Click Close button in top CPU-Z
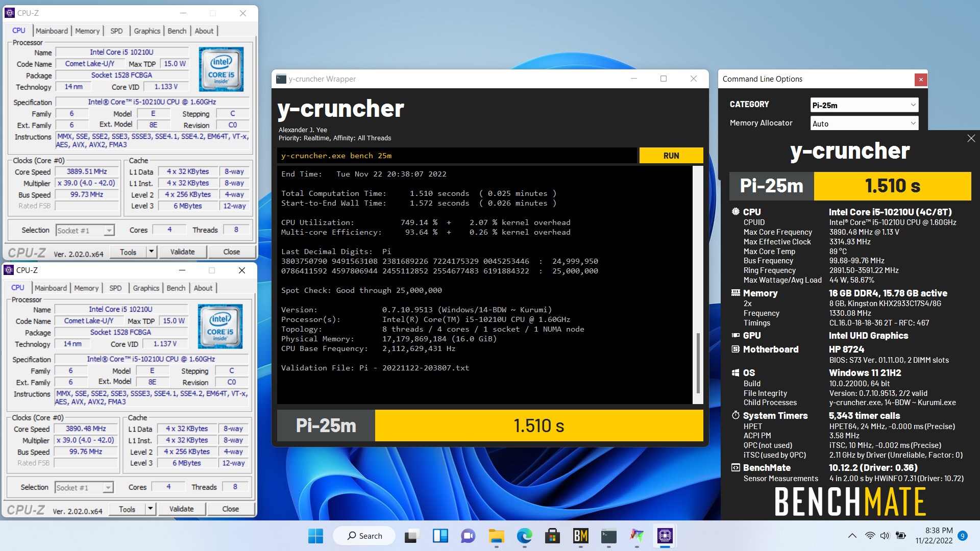Image resolution: width=980 pixels, height=551 pixels. (231, 252)
